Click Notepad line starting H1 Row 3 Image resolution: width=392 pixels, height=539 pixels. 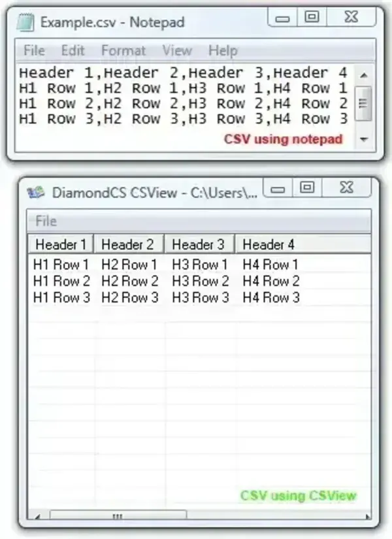(x=183, y=119)
